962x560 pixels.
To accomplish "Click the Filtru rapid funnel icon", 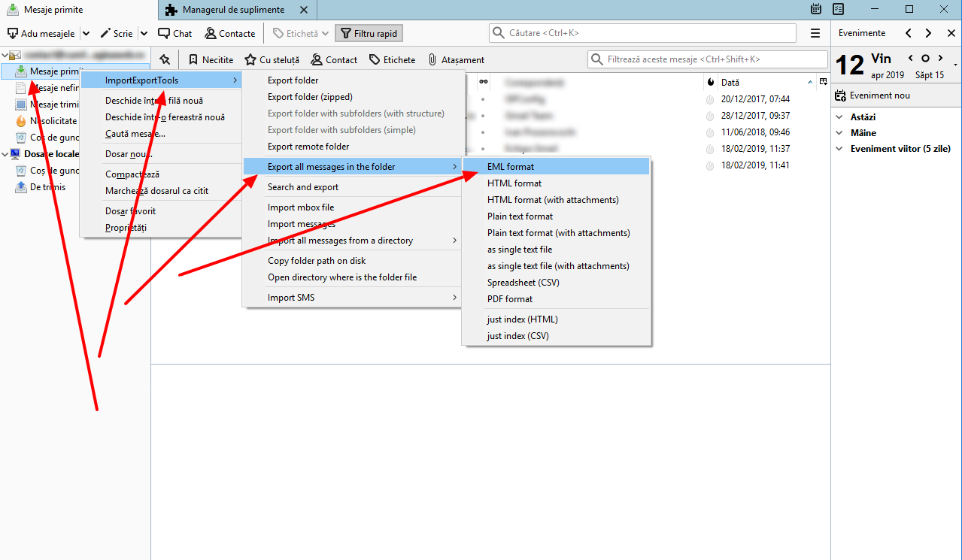I will coord(347,33).
